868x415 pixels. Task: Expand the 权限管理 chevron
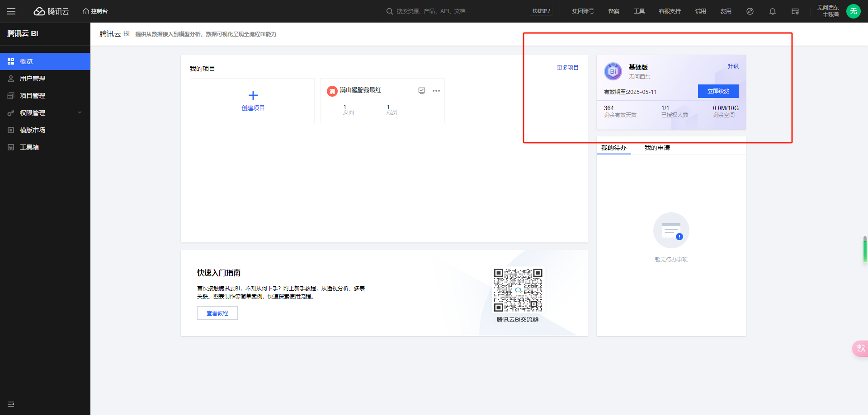click(80, 112)
